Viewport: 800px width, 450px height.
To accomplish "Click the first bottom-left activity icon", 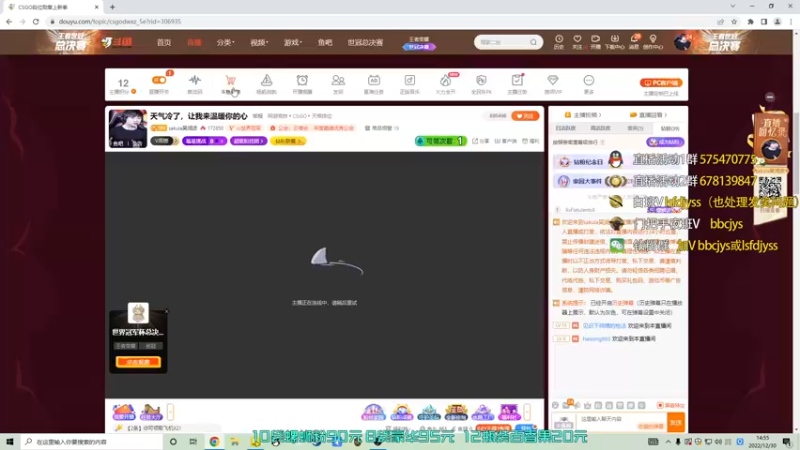I will pos(123,412).
